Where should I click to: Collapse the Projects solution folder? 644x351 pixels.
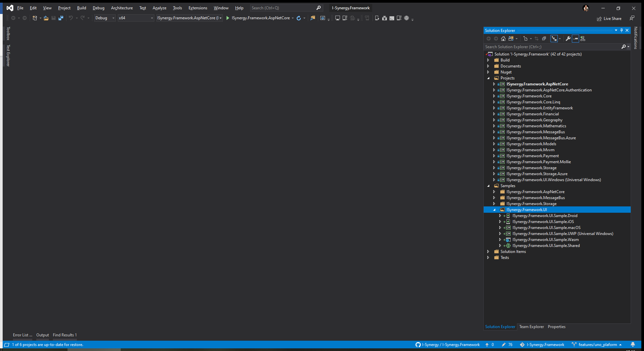pos(488,78)
